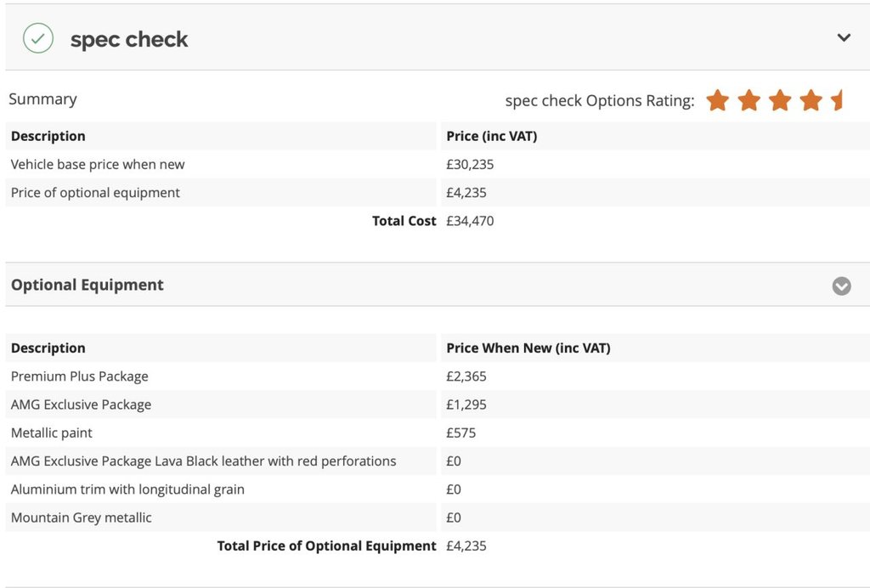870x588 pixels.
Task: Collapse the Optional Equipment section arrow
Action: (841, 286)
